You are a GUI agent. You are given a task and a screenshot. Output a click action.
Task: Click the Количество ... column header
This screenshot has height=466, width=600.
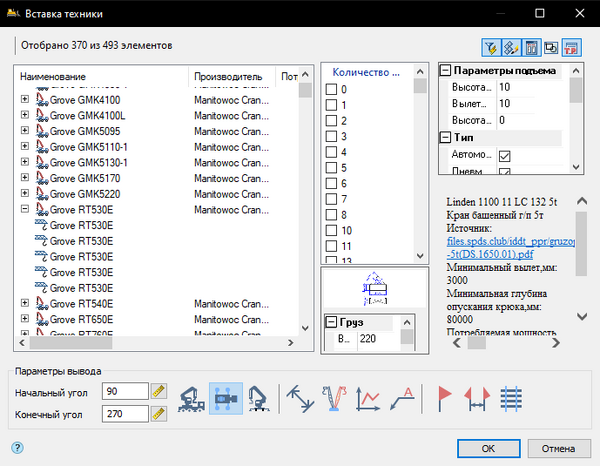[x=366, y=72]
